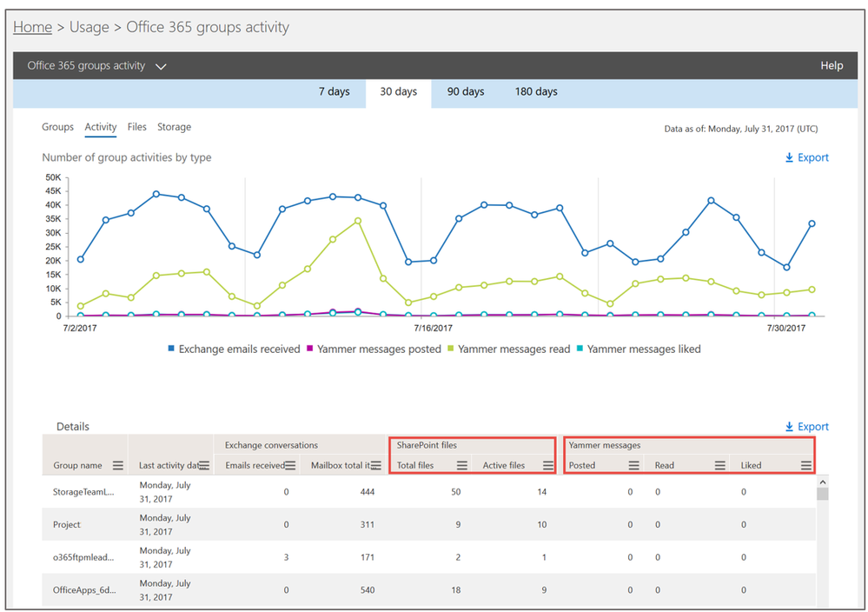The height and width of the screenshot is (612, 868).
Task: Open the Group name column menu icon
Action: coord(118,465)
